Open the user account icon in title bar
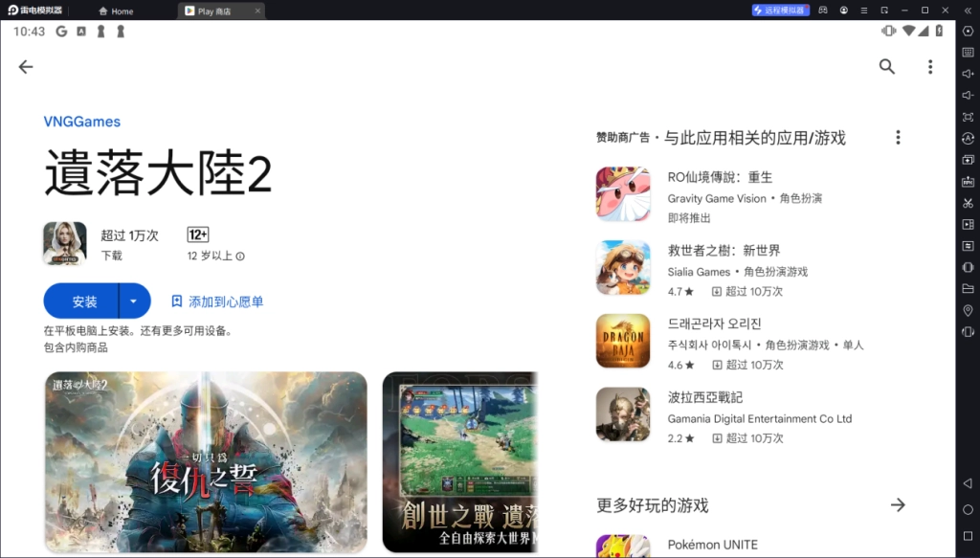980x558 pixels. (x=844, y=10)
